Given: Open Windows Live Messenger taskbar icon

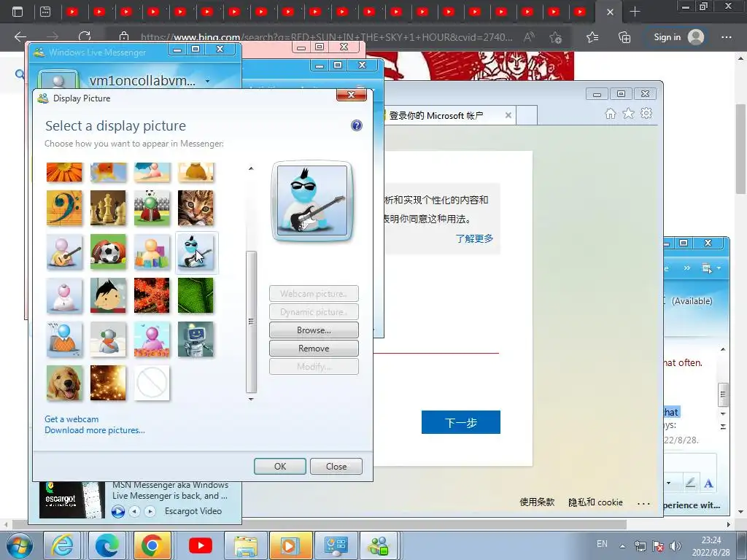Looking at the screenshot, I should (379, 545).
